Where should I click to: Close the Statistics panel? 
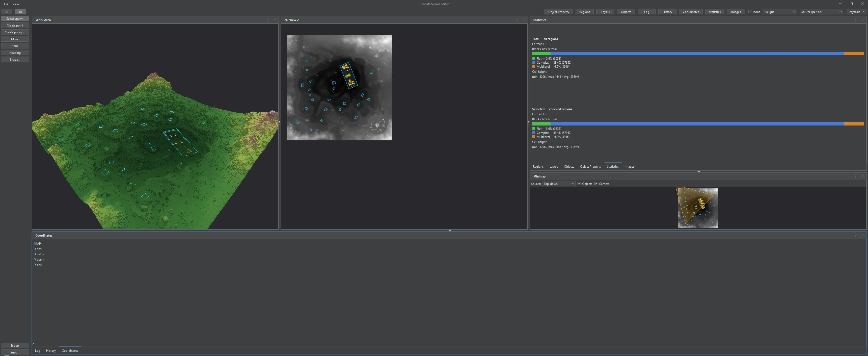coord(863,20)
